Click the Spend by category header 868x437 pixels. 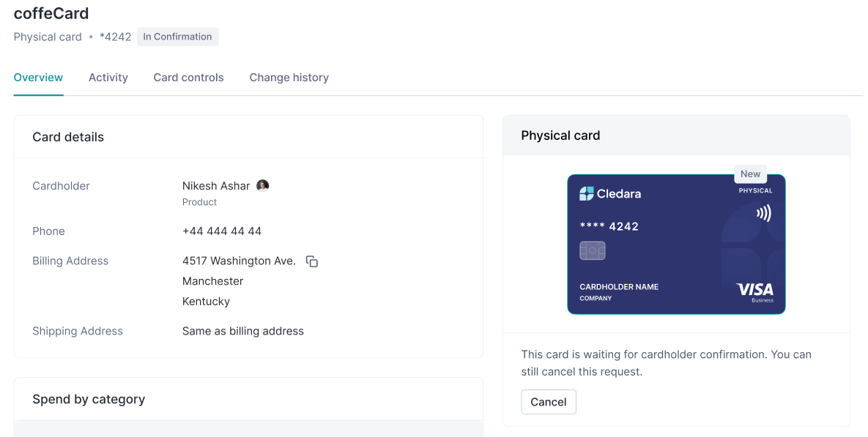(89, 399)
